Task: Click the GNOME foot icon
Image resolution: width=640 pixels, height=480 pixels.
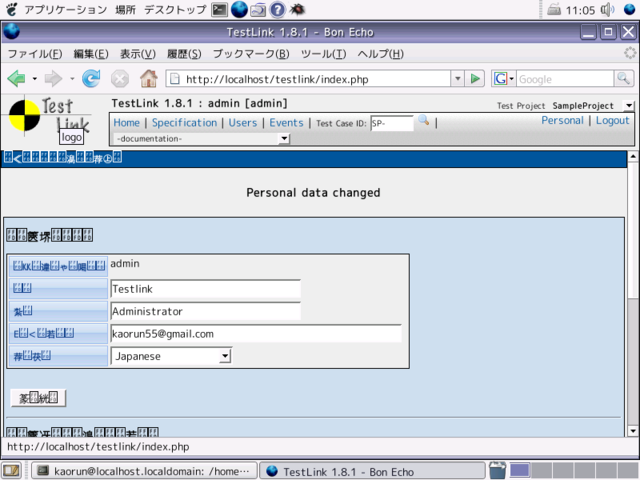Action: pos(12,9)
